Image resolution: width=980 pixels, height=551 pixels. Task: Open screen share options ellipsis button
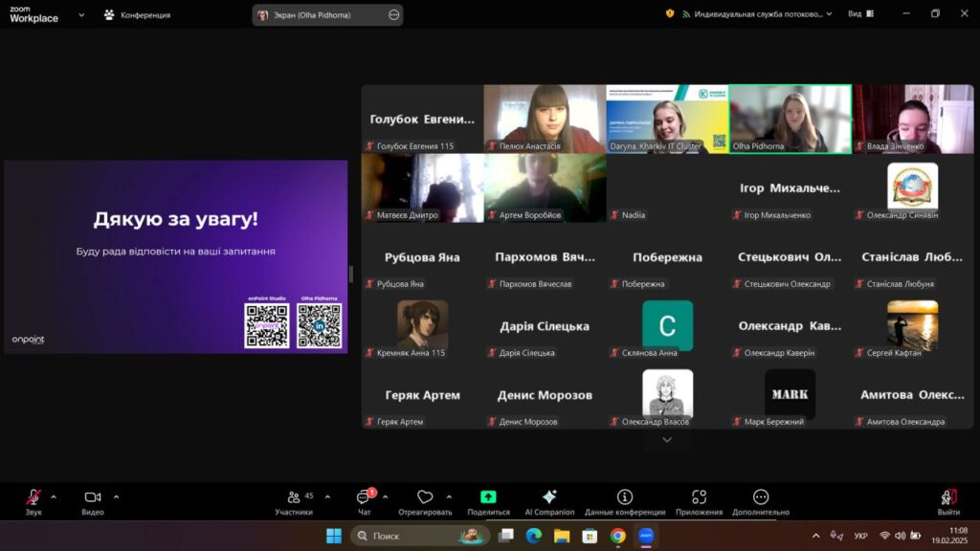pyautogui.click(x=393, y=14)
